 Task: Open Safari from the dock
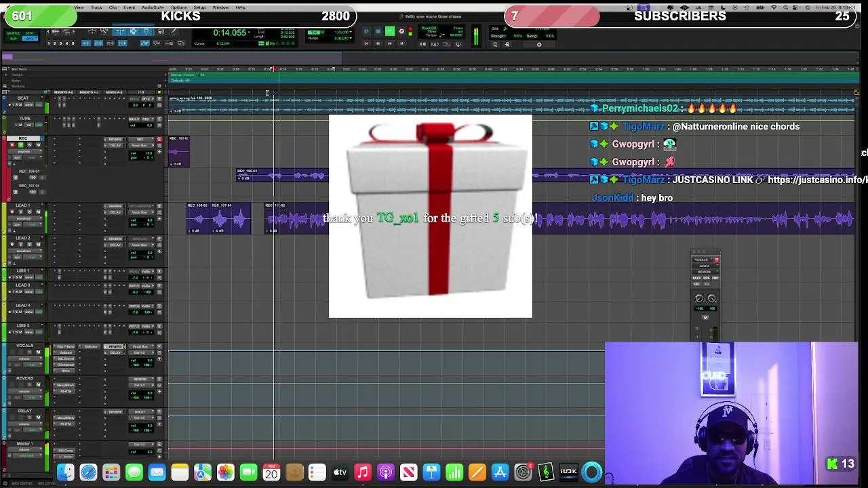tap(88, 472)
